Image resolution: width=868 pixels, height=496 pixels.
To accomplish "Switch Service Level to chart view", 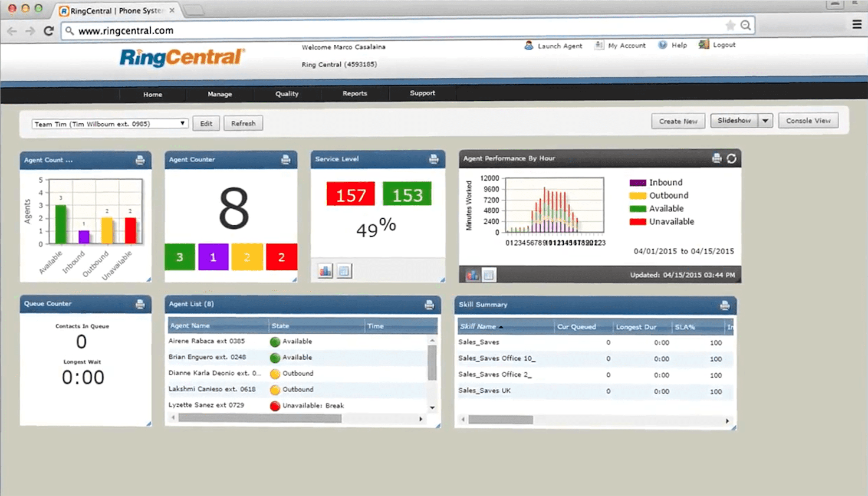I will [325, 271].
